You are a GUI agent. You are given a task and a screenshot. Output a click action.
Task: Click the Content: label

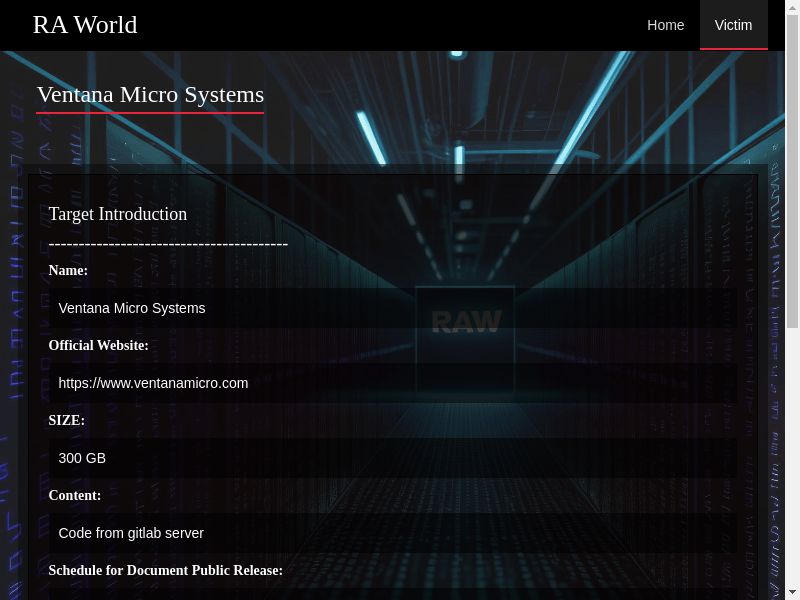[74, 495]
